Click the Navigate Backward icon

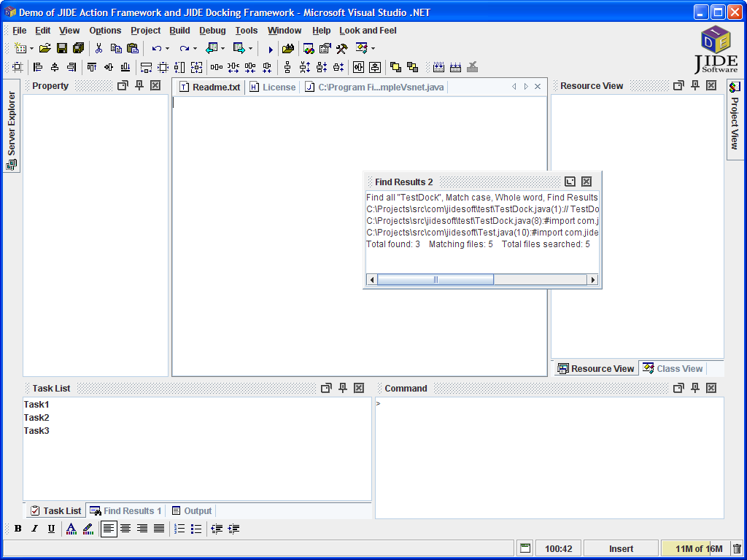click(x=212, y=48)
